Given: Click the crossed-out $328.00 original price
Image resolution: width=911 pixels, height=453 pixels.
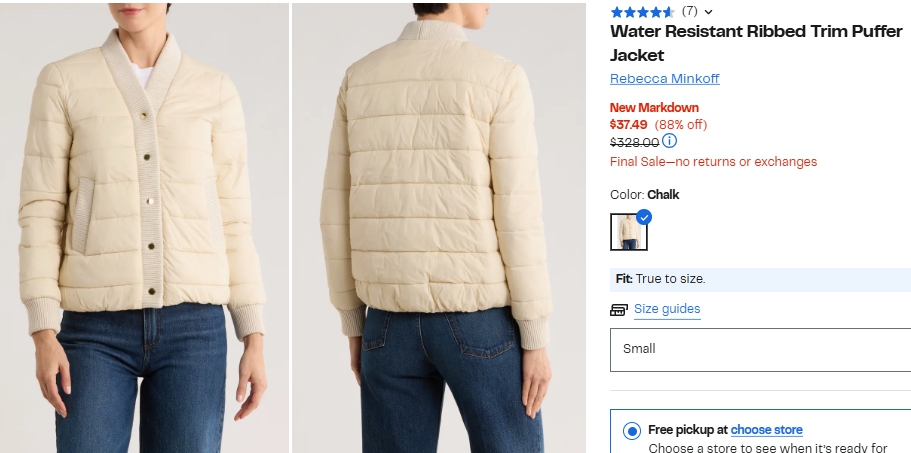Looking at the screenshot, I should coord(634,143).
